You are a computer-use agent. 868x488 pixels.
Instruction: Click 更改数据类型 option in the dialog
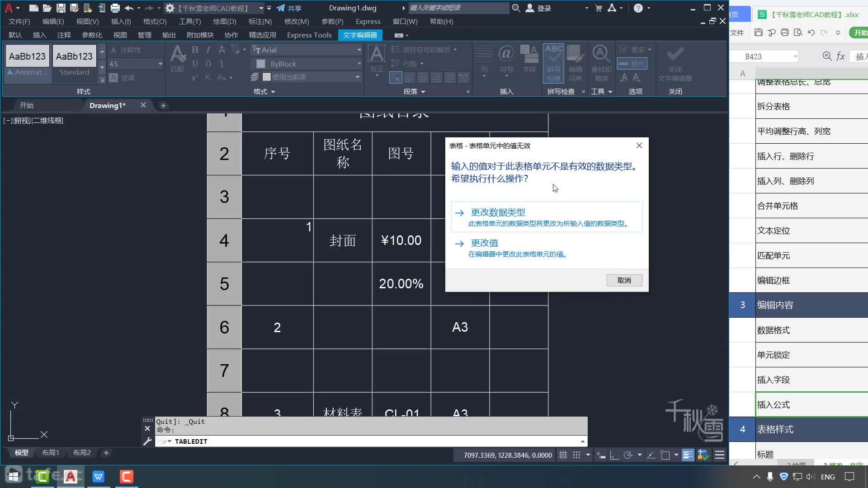[x=547, y=217]
